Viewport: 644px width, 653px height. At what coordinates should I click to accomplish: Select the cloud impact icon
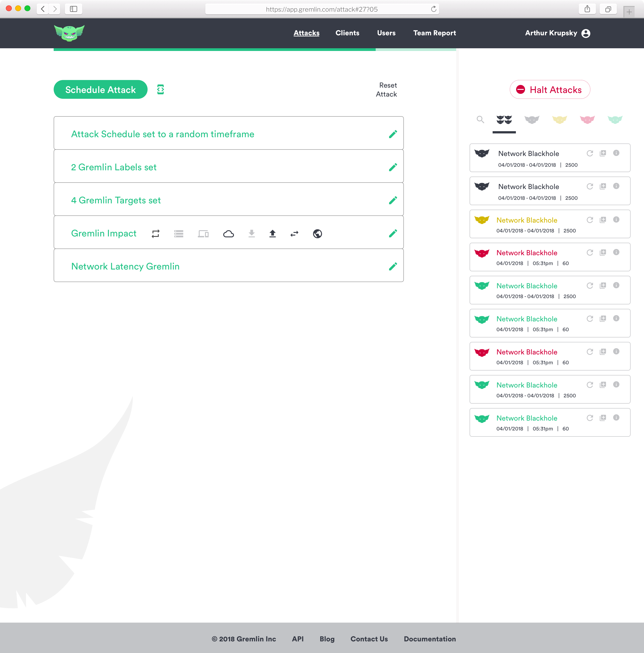pos(229,234)
